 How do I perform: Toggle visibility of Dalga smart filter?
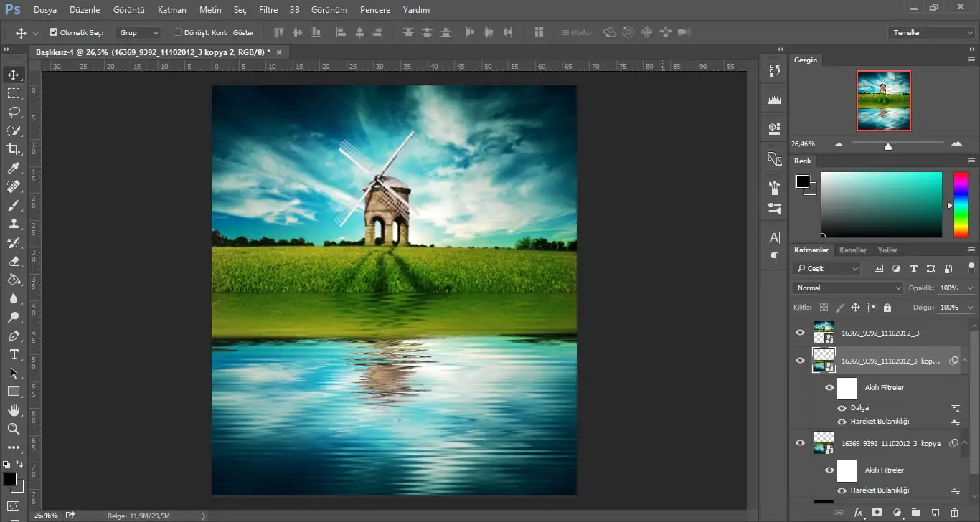tap(842, 408)
